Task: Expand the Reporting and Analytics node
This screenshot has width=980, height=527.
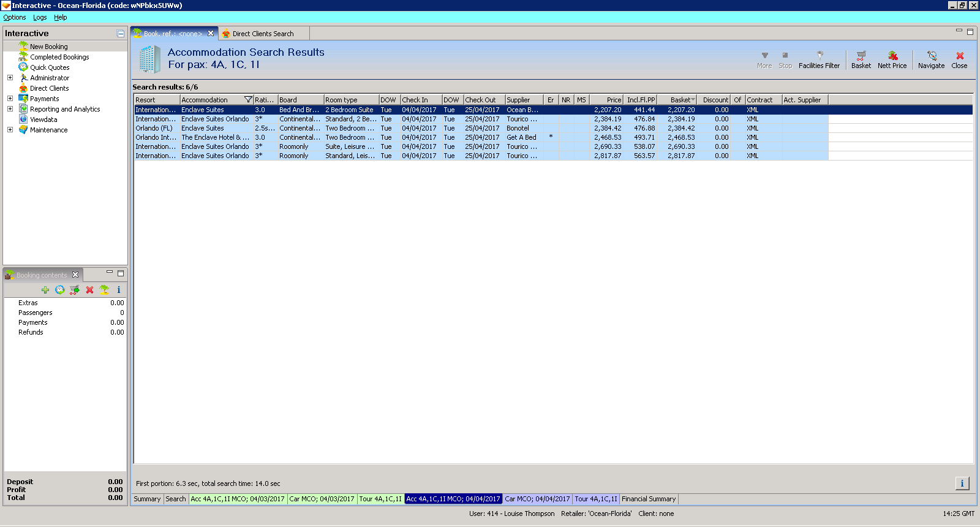Action: (10, 109)
